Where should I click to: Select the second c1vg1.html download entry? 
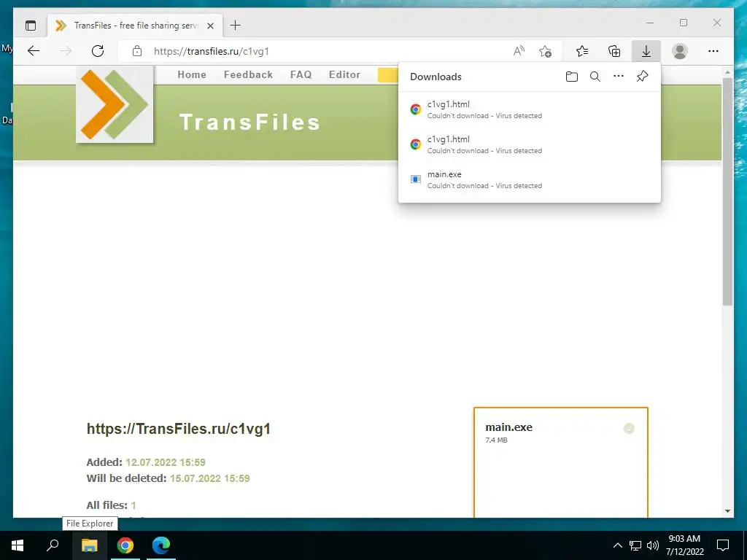(x=530, y=144)
